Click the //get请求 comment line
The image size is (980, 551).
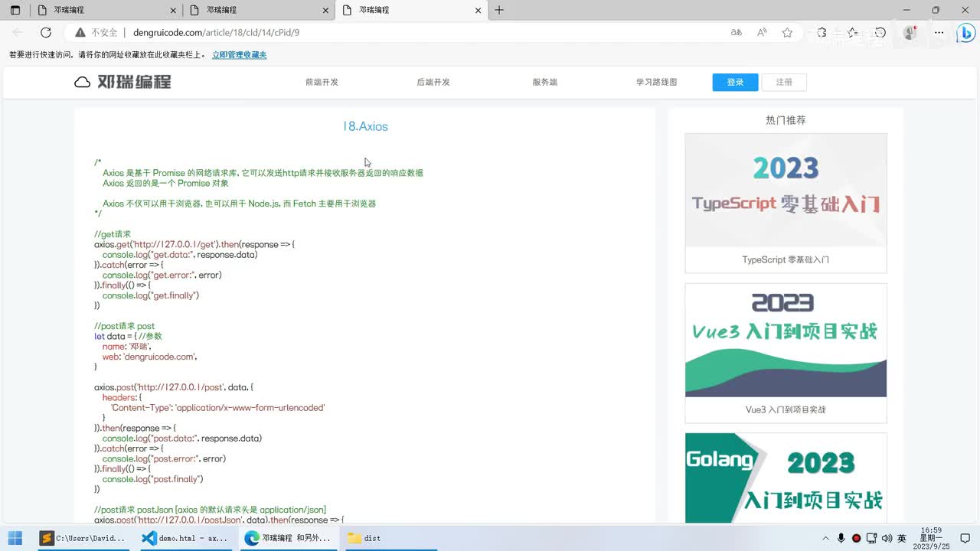pyautogui.click(x=113, y=234)
